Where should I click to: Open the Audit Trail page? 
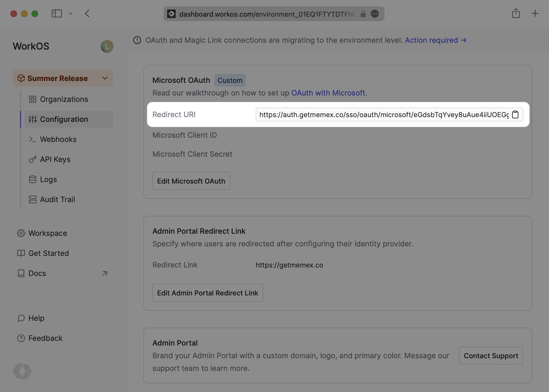tap(57, 199)
